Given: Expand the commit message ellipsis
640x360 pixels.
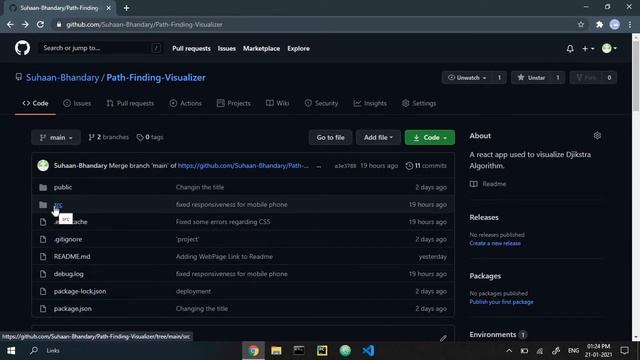Looking at the screenshot, I should pos(319,166).
